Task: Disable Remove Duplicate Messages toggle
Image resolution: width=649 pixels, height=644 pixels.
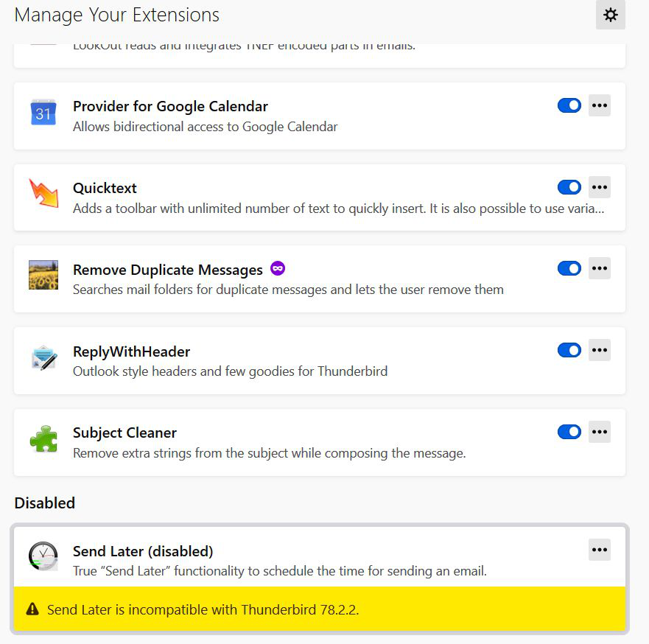Action: [569, 269]
